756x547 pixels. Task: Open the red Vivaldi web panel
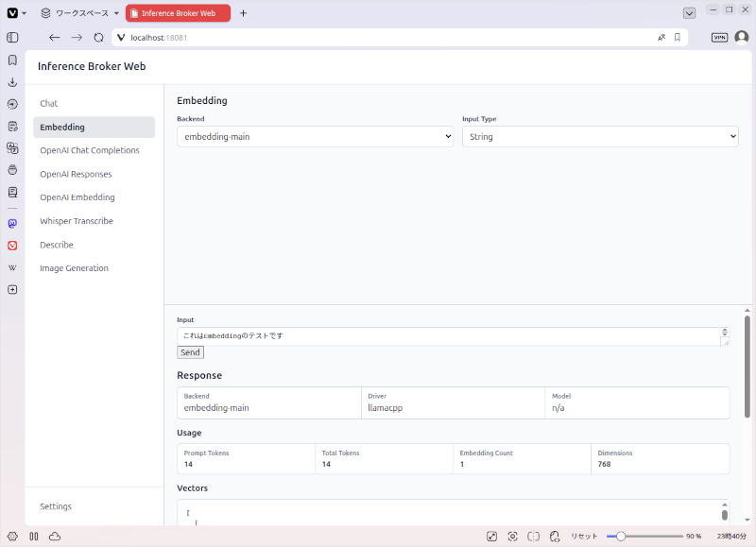point(12,246)
